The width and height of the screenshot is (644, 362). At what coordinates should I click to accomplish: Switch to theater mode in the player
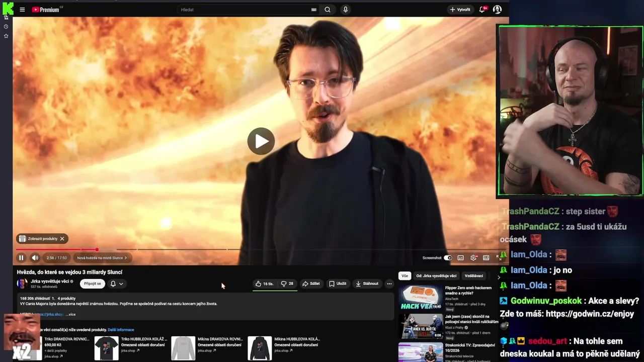click(486, 258)
